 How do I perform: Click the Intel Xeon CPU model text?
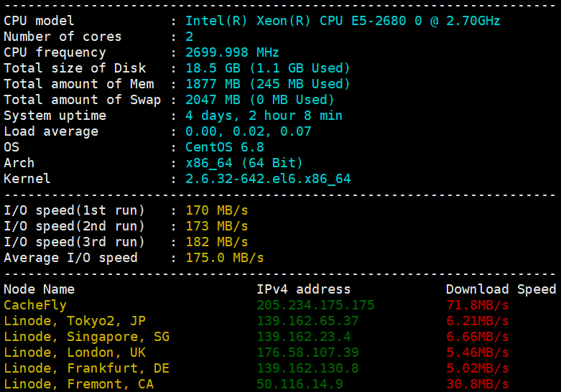click(343, 21)
